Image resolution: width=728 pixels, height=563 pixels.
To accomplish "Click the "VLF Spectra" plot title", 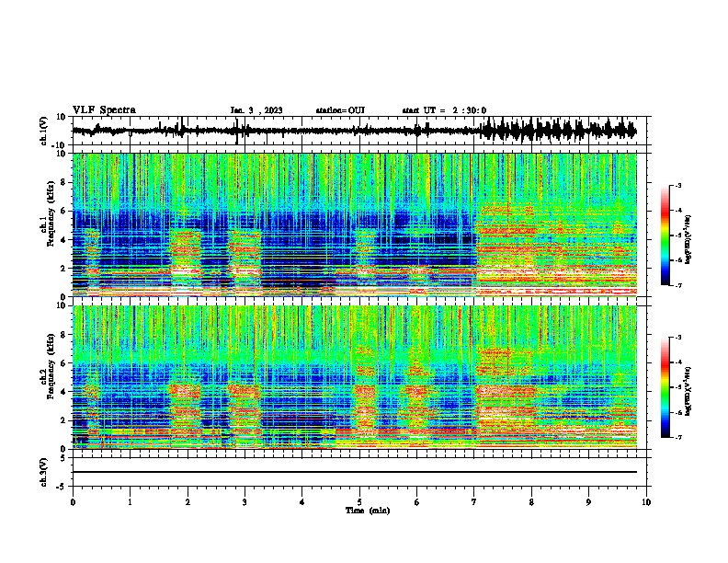I will [104, 110].
